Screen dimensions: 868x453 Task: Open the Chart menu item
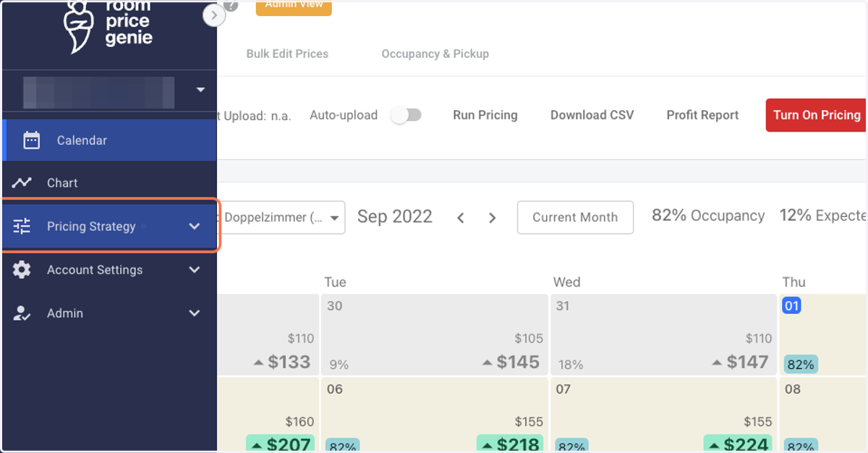point(109,183)
